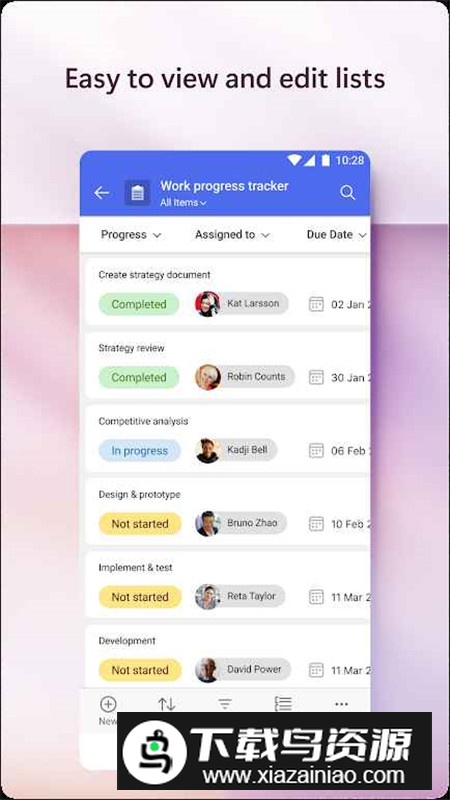Select the Bruno Zhao person chip
450x800 pixels.
241,523
